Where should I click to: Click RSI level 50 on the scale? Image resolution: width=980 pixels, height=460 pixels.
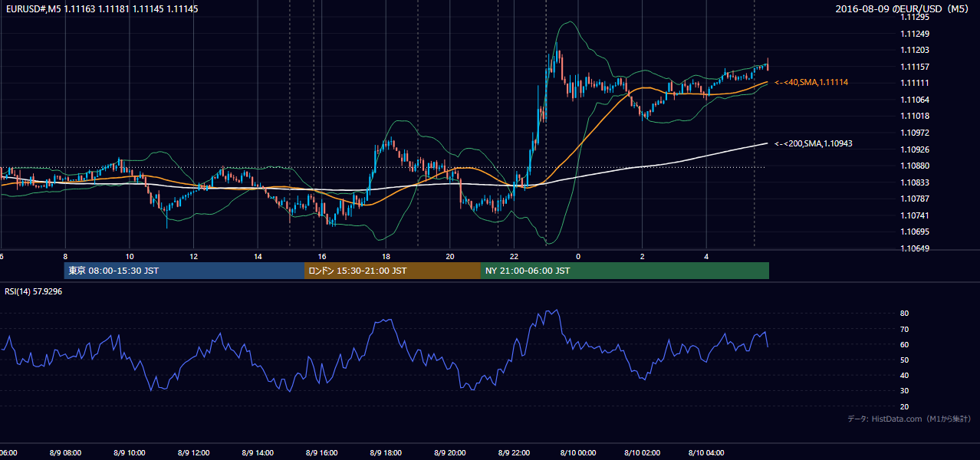coord(905,360)
